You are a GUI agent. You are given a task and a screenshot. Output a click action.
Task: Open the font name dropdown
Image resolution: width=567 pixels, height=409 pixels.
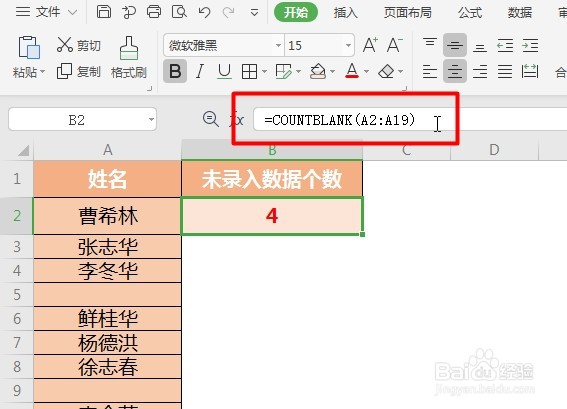(278, 46)
